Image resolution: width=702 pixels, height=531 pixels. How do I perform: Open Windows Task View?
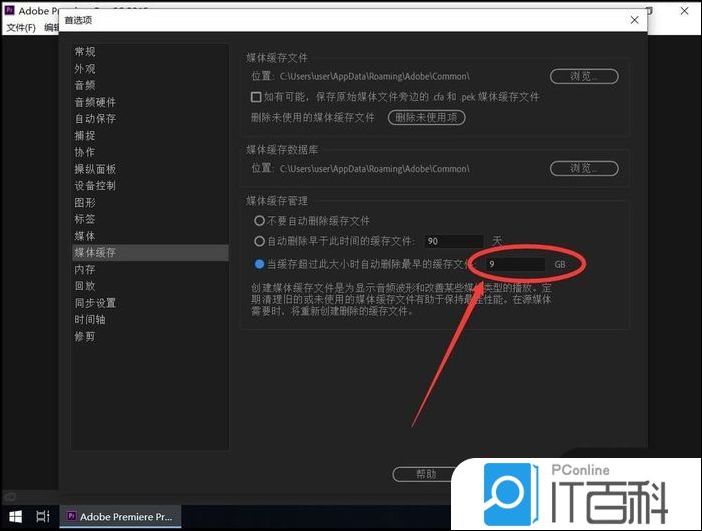coord(43,517)
